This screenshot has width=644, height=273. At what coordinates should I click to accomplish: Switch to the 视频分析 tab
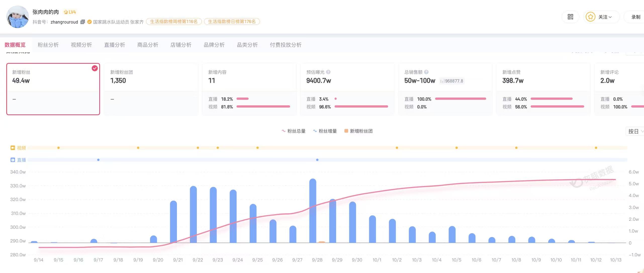[x=81, y=45]
